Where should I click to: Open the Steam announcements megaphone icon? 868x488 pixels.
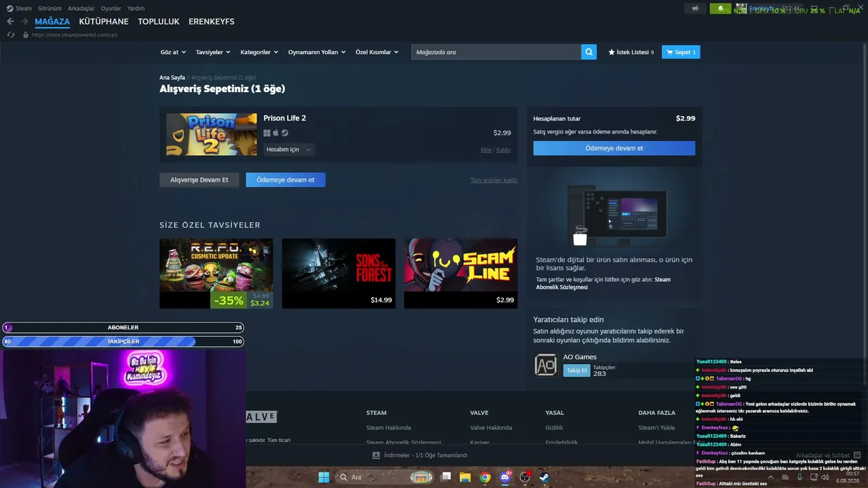pos(695,9)
